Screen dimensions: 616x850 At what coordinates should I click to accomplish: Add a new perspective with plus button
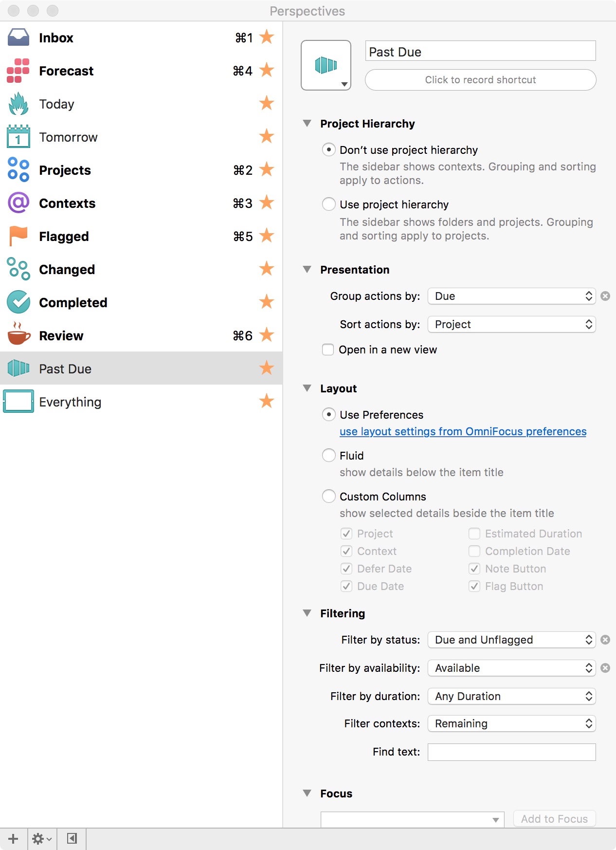click(13, 839)
